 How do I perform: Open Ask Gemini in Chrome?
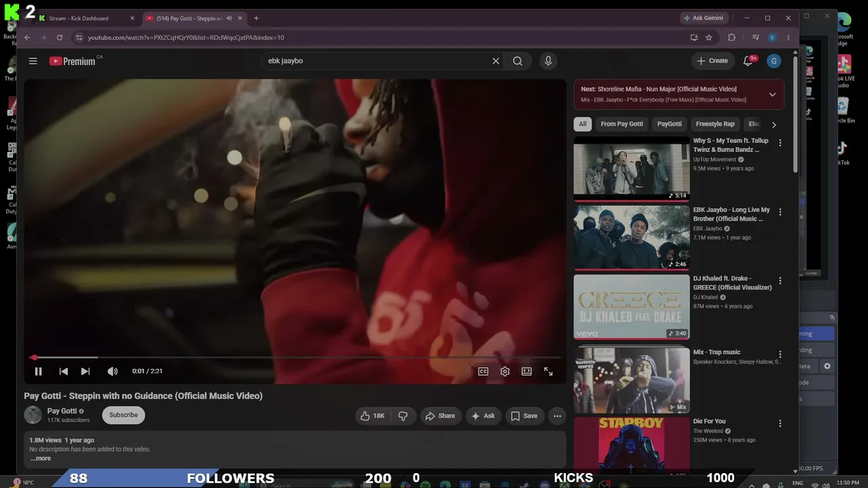703,18
